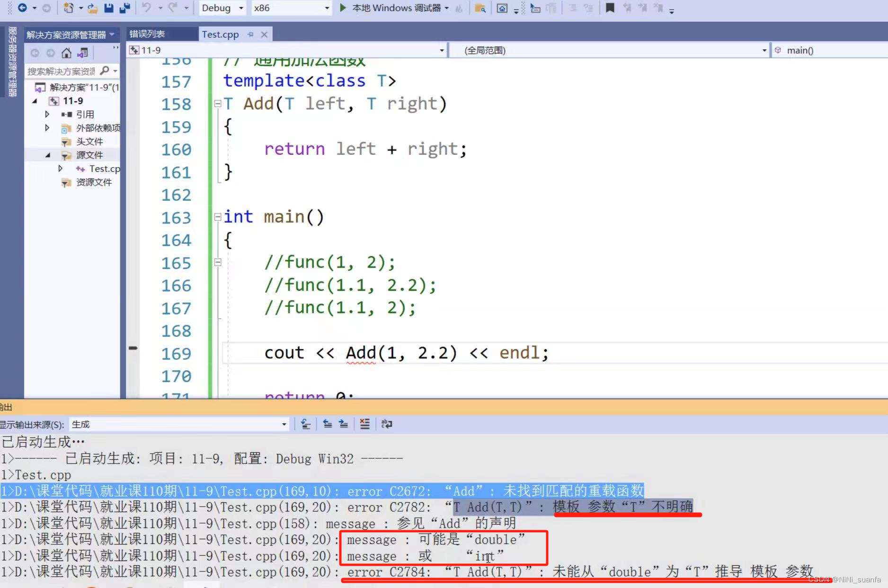Click the Redo arrow icon
The height and width of the screenshot is (588, 888).
click(173, 8)
